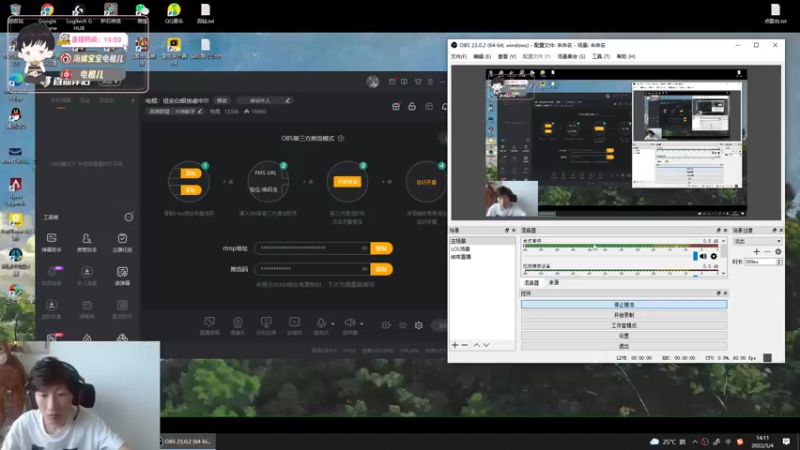This screenshot has height=450, width=800.
Task: Move scene up with the up arrow
Action: coord(477,345)
